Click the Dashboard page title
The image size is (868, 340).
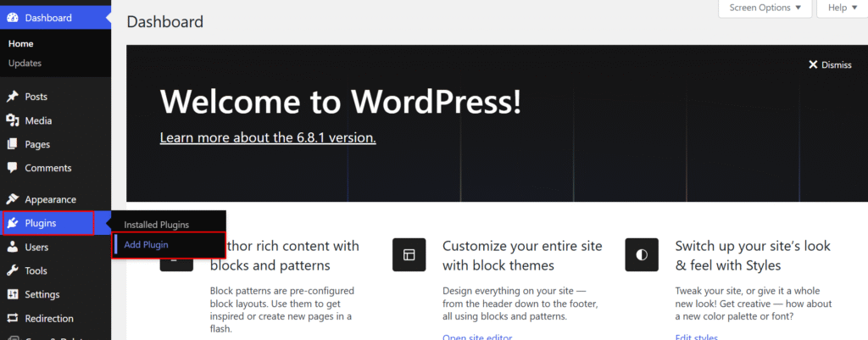[165, 22]
